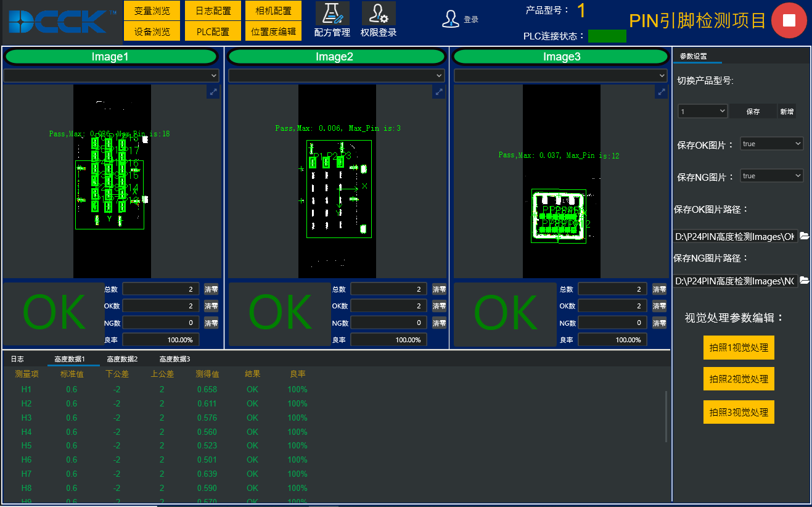
Task: Expand Image2 view to fullscreen
Action: pyautogui.click(x=438, y=91)
